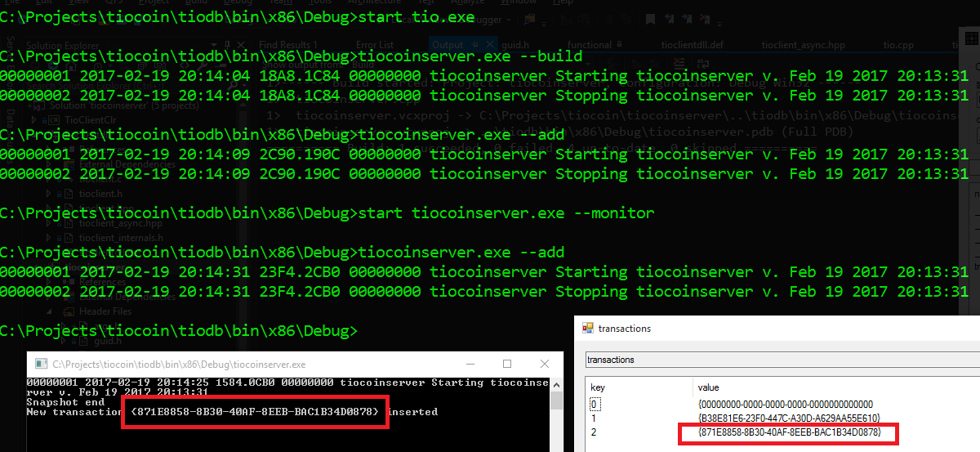
Task: Click the transactions window title icon
Action: (x=587, y=328)
